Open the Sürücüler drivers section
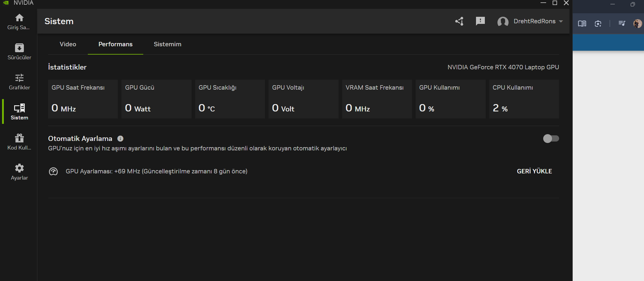 pos(19,52)
